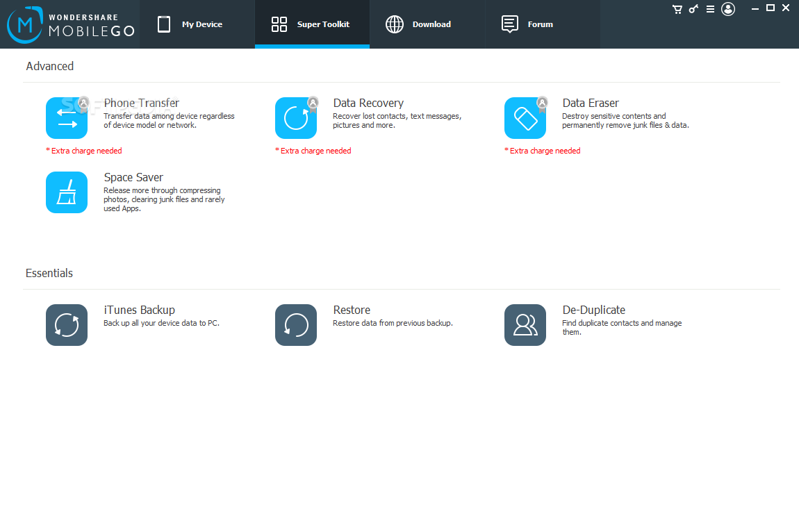Image resolution: width=799 pixels, height=532 pixels.
Task: Click the 'Essentials' section heading
Action: (49, 273)
